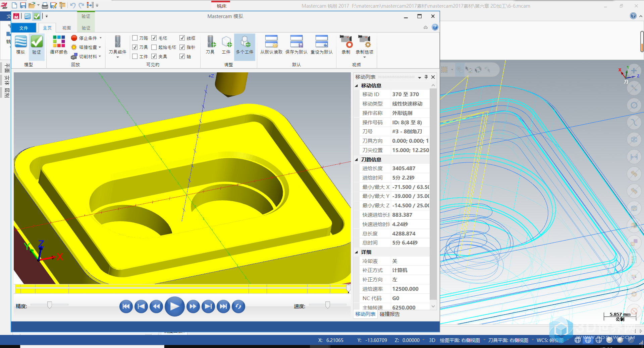
Task: Switch to the 验证 ribbon tab
Action: (86, 28)
